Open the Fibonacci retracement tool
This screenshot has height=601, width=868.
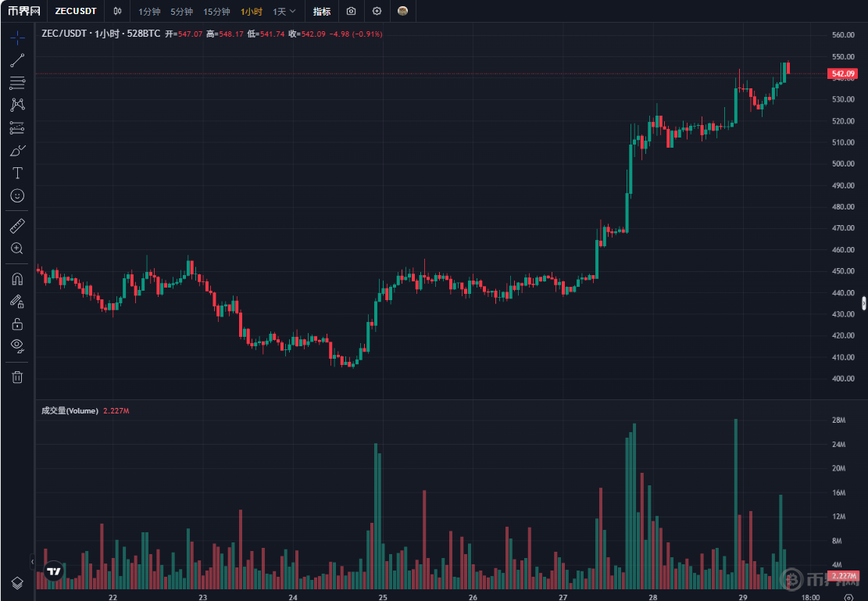(x=17, y=83)
